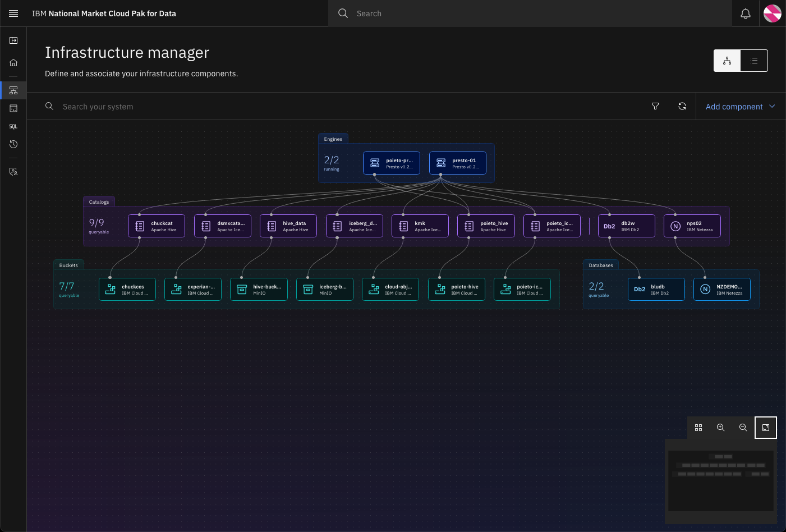Click the Buckets group label

click(68, 265)
